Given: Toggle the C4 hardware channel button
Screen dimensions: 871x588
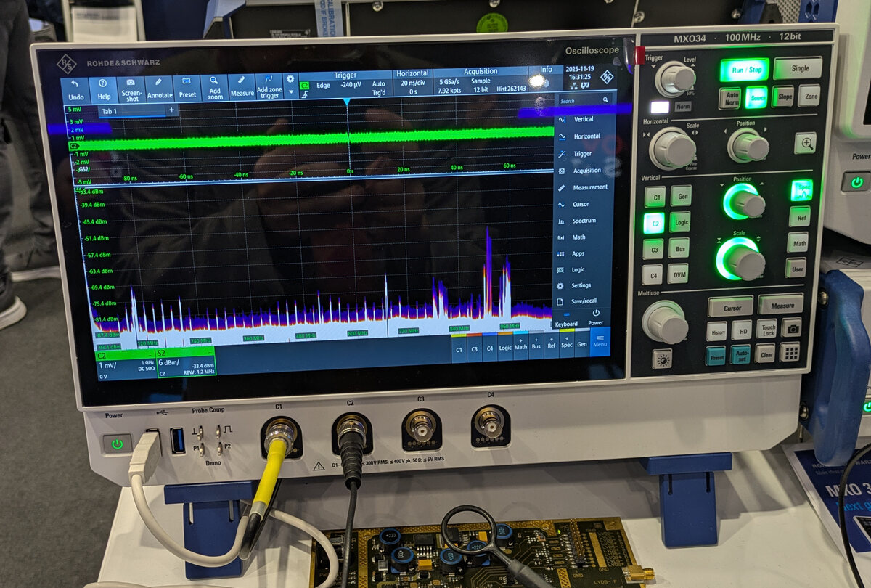Looking at the screenshot, I should click(652, 275).
